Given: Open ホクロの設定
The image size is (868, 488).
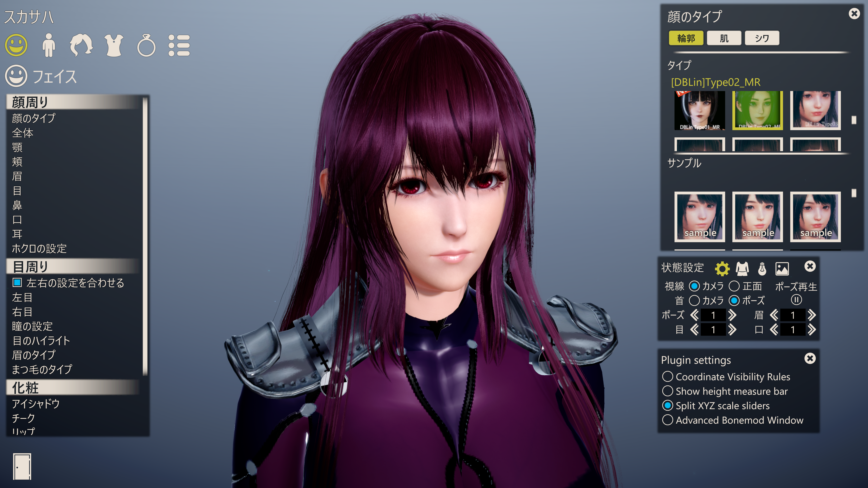Looking at the screenshot, I should point(39,249).
